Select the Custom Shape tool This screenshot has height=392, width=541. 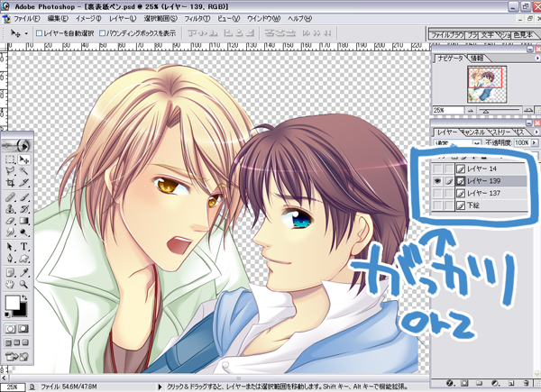point(23,259)
